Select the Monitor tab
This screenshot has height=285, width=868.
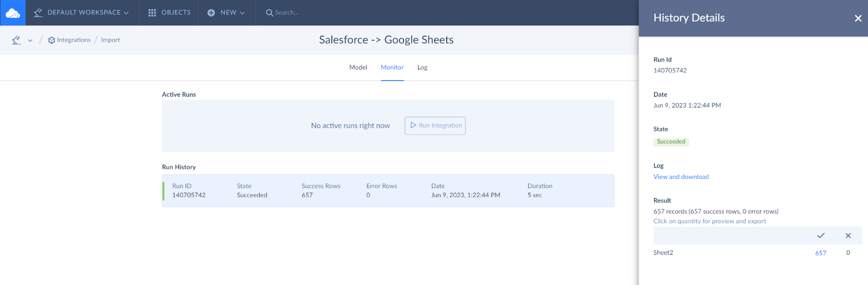pos(392,67)
